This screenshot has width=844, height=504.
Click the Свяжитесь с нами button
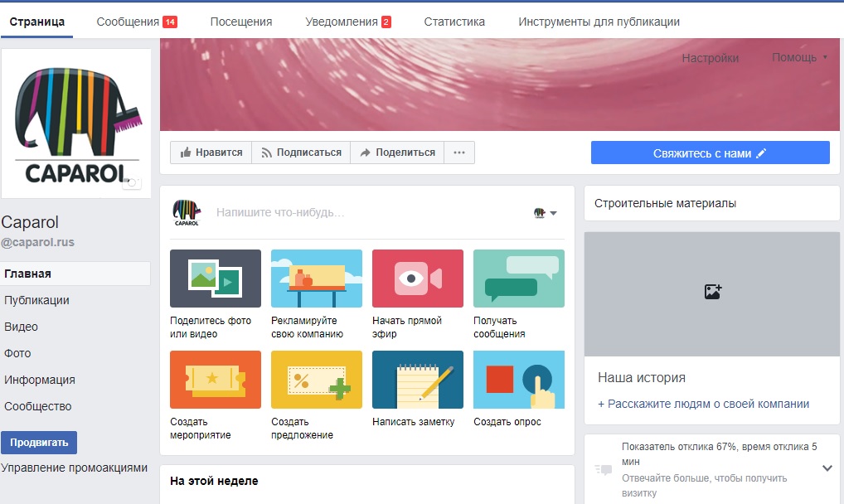pos(710,153)
